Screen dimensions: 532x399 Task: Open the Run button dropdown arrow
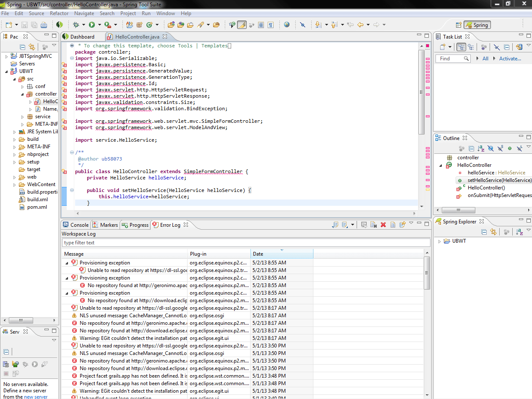(x=99, y=25)
